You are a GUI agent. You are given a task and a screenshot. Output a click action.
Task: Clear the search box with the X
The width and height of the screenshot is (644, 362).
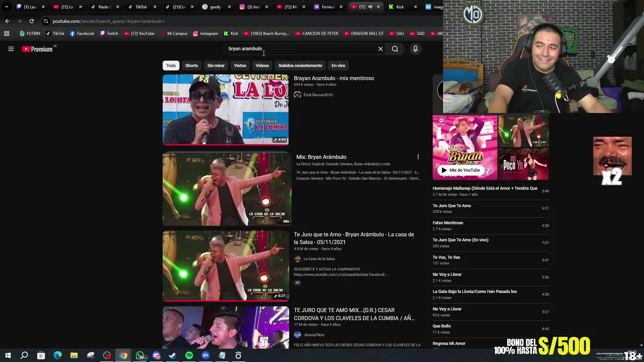tap(380, 49)
